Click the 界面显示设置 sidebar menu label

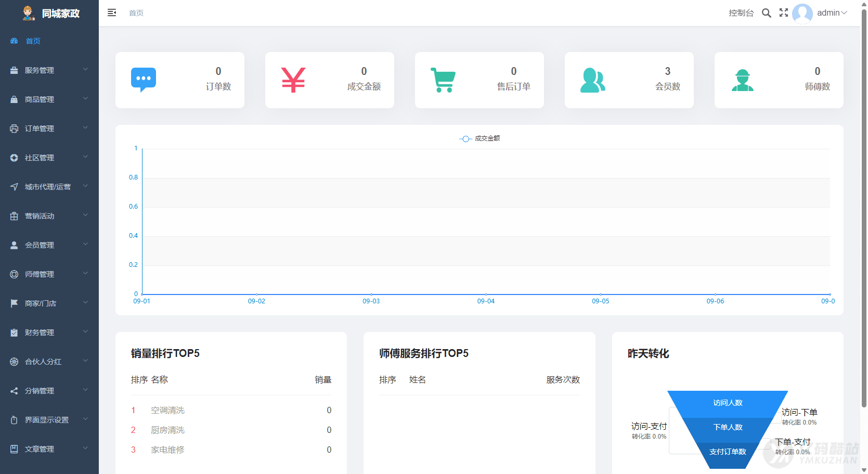[47, 420]
